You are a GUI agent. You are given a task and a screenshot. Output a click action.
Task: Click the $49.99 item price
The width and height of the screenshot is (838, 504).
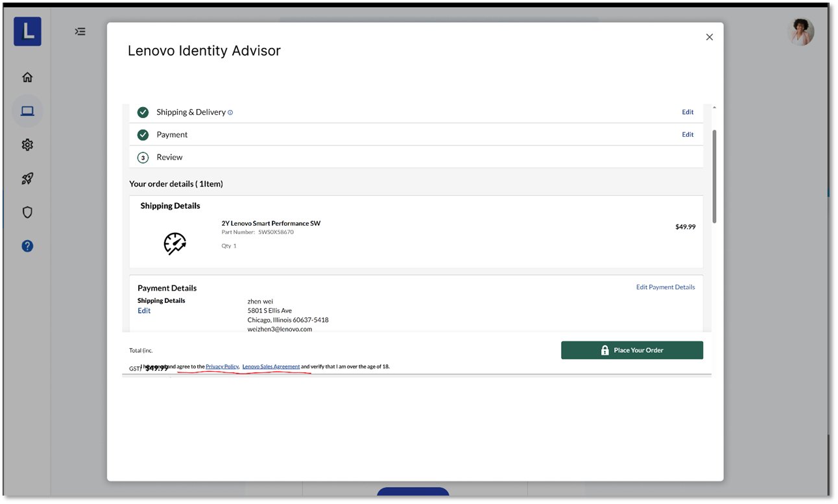(685, 227)
